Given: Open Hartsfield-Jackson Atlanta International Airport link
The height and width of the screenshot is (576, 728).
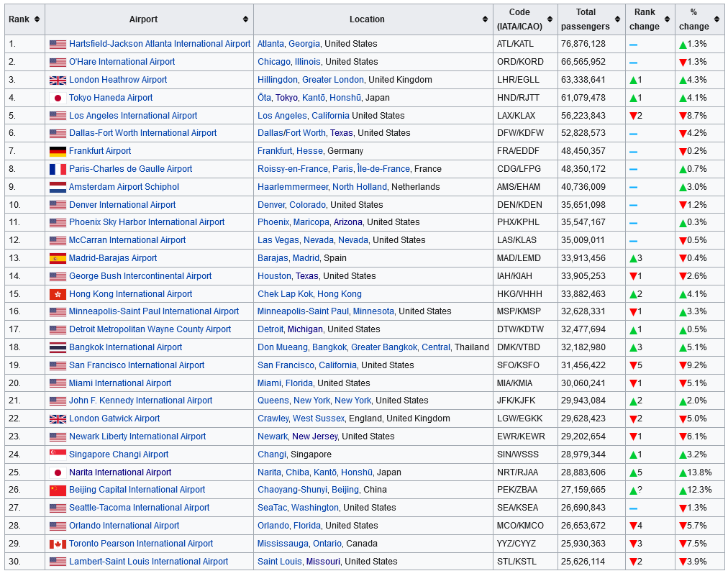Looking at the screenshot, I should point(160,44).
